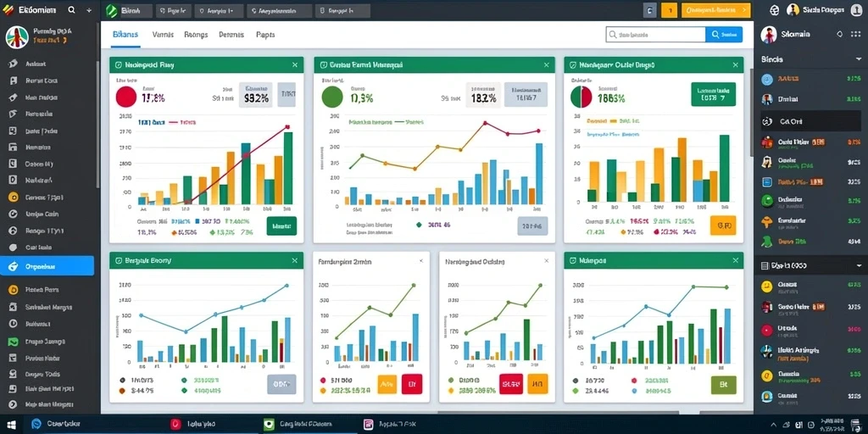Open the Papts tab

pyautogui.click(x=265, y=34)
